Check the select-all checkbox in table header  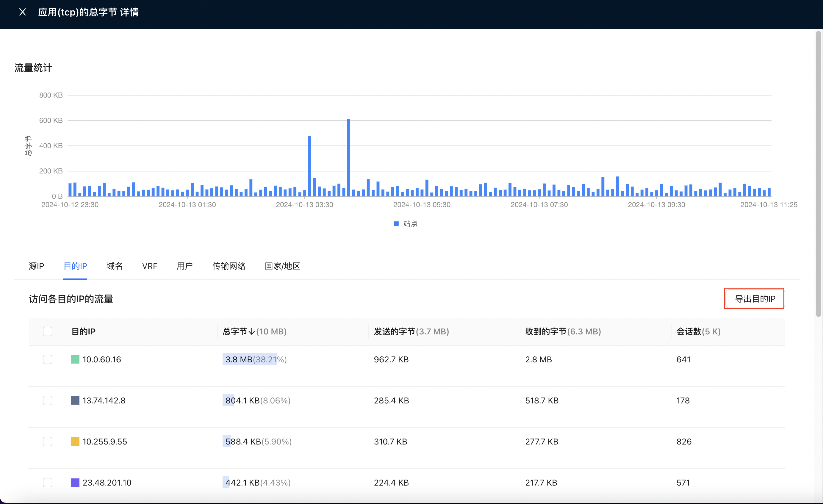pyautogui.click(x=48, y=332)
